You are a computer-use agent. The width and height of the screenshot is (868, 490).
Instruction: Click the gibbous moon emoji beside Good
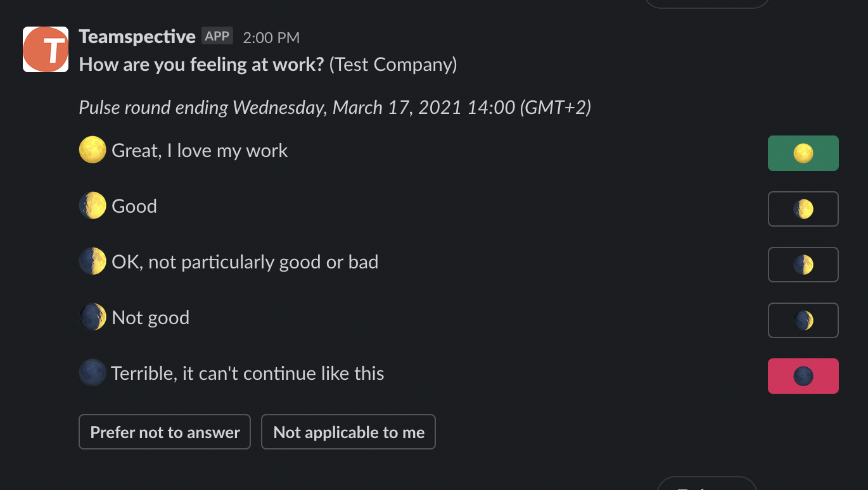[93, 206]
